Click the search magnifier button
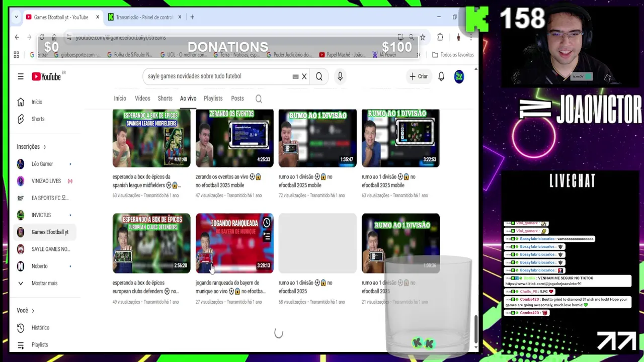This screenshot has height=362, width=644. click(319, 76)
